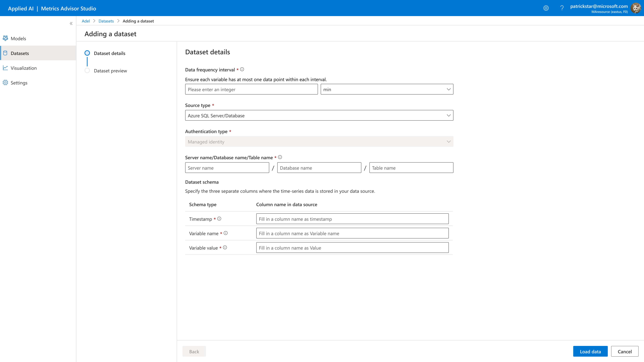Click info icon beside Data frequency interval
The width and height of the screenshot is (644, 362).
pyautogui.click(x=242, y=69)
